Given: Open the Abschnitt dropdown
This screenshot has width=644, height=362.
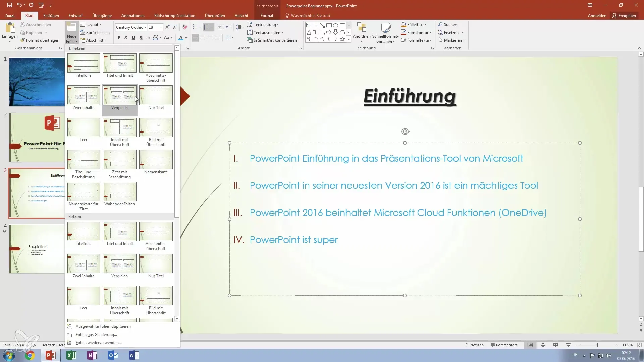Looking at the screenshot, I should pos(93,40).
